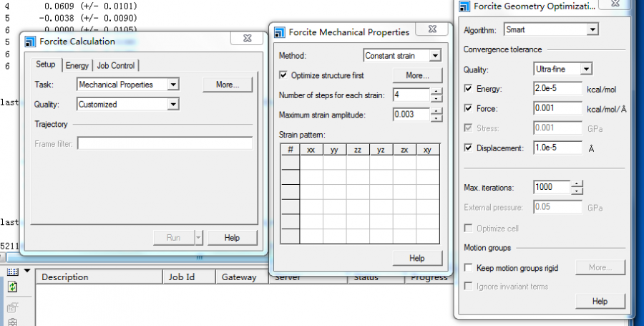Toggle Ignore invariant terms checkbox
The image size is (644, 326).
pos(468,286)
